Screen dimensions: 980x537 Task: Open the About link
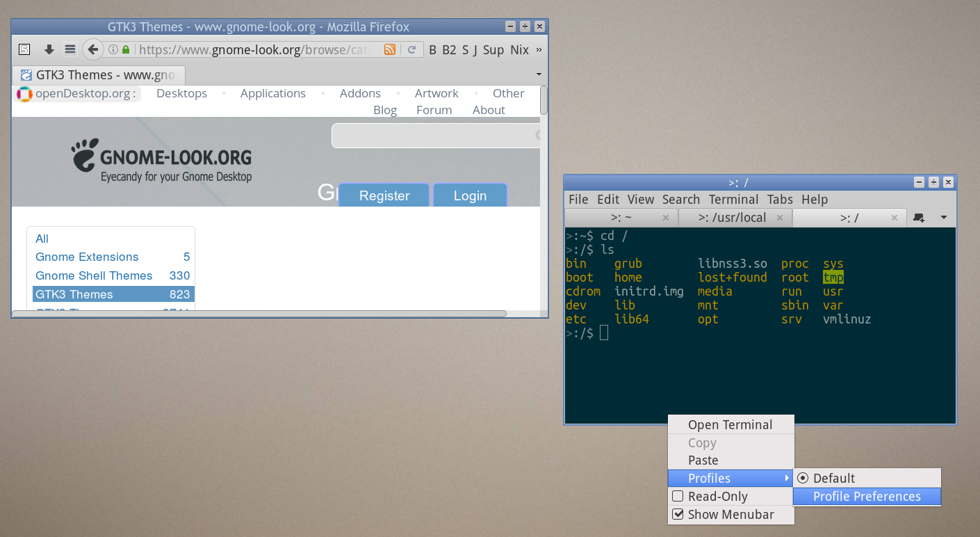[489, 110]
